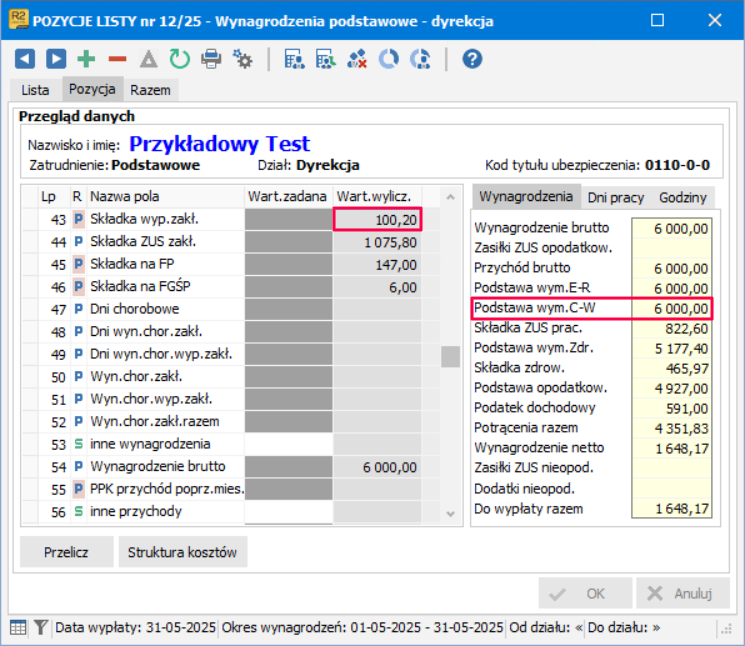Click the gray triangle edit icon

click(x=149, y=59)
